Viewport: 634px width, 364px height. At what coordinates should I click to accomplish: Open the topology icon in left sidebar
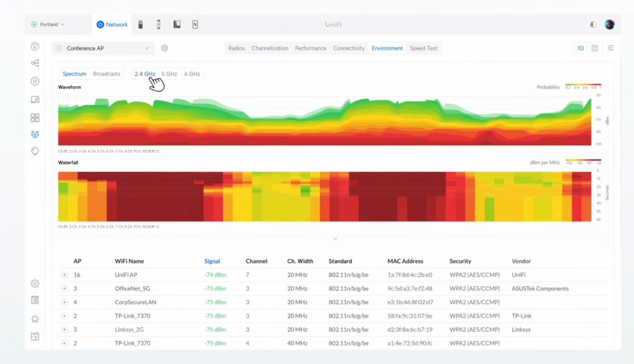(35, 63)
